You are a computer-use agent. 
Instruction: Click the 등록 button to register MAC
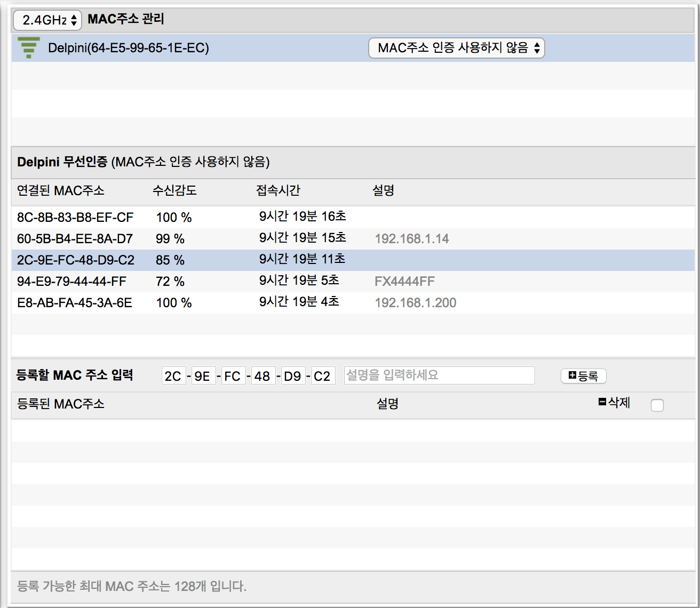click(x=584, y=376)
